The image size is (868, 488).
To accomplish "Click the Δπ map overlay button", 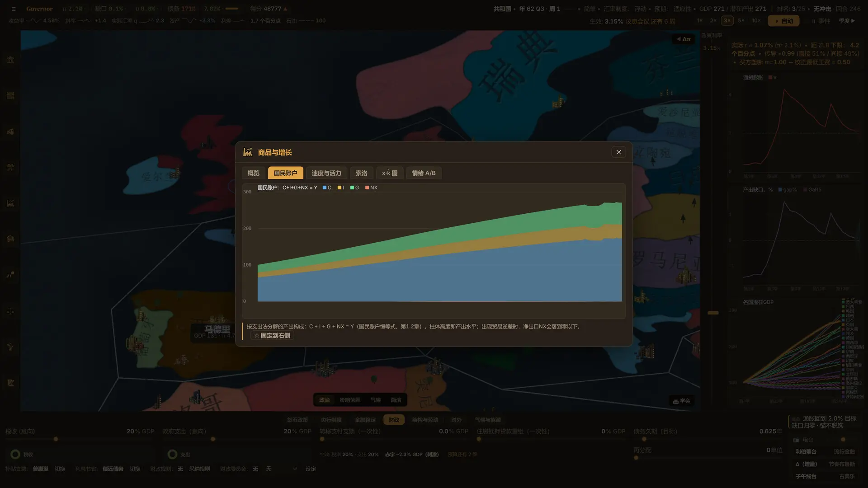I will click(x=683, y=39).
